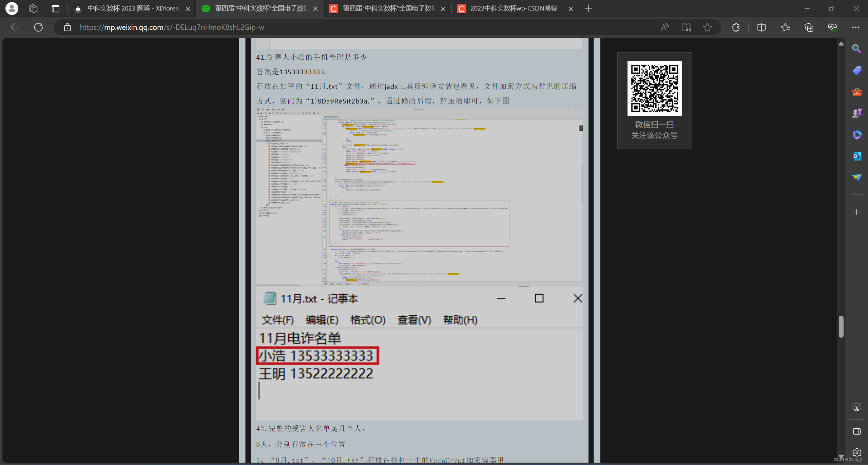Open the tab actions menu button

(x=55, y=8)
